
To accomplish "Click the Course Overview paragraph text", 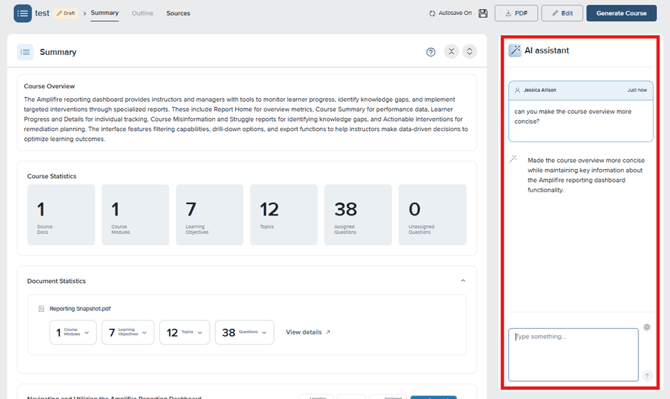I will (x=246, y=119).
